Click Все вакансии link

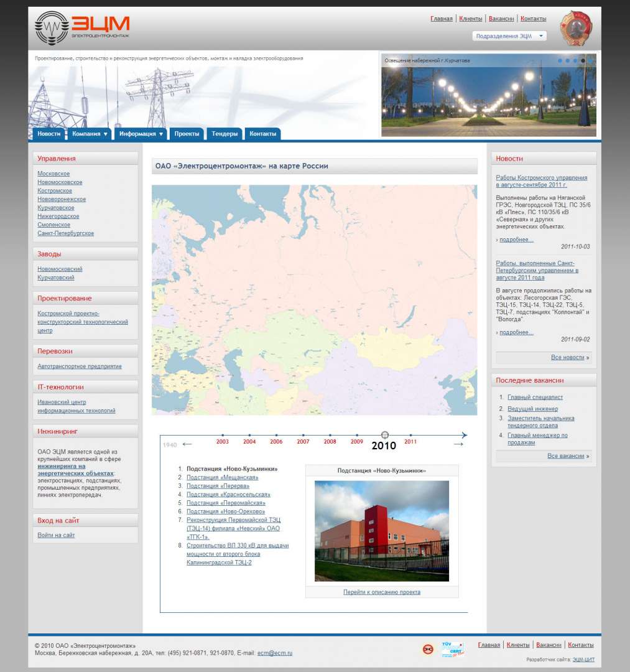pyautogui.click(x=566, y=456)
